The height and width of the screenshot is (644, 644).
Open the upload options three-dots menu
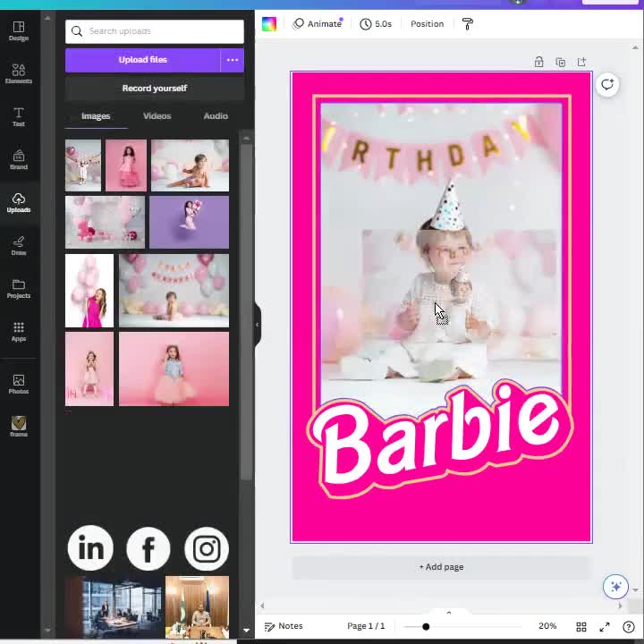coord(233,60)
